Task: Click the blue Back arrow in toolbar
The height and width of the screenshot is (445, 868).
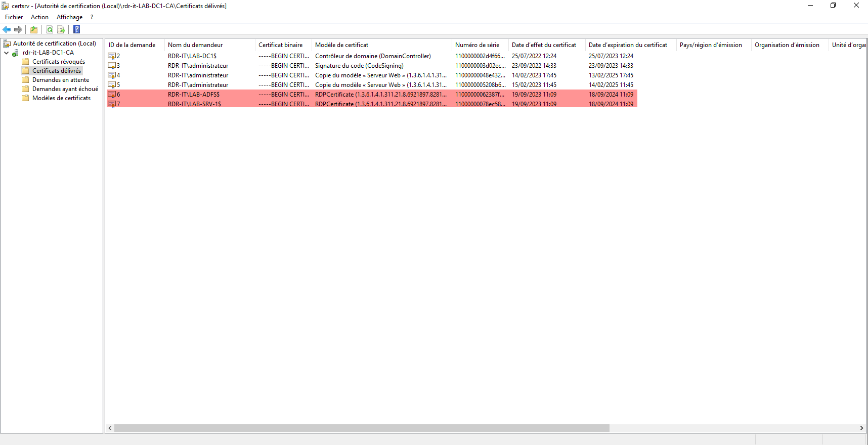Action: coord(7,30)
